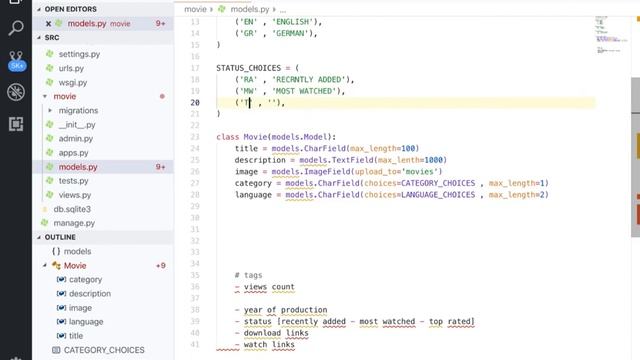640x360 pixels.
Task: Click line number 23 in gutter
Action: [x=195, y=137]
